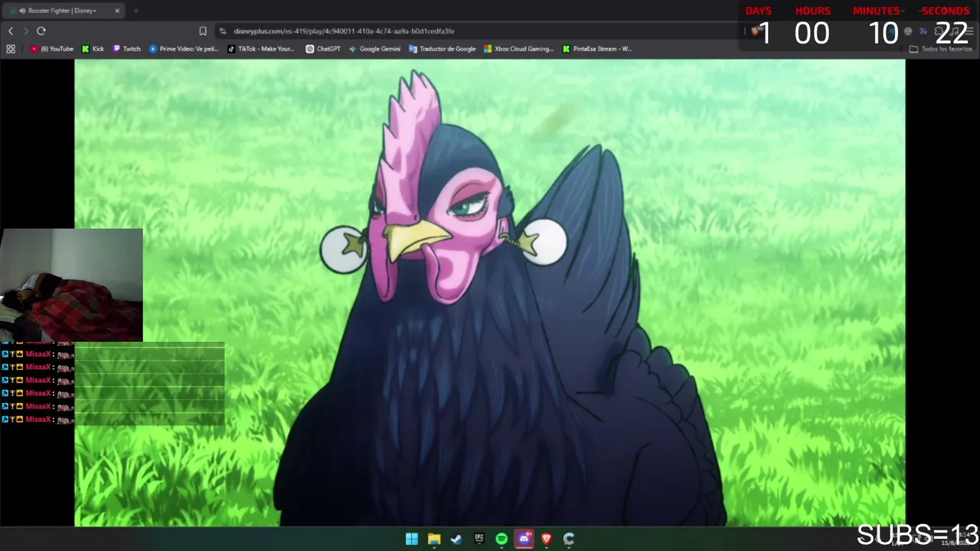Open Spotify from the taskbar
This screenshot has width=980, height=551.
tap(501, 539)
